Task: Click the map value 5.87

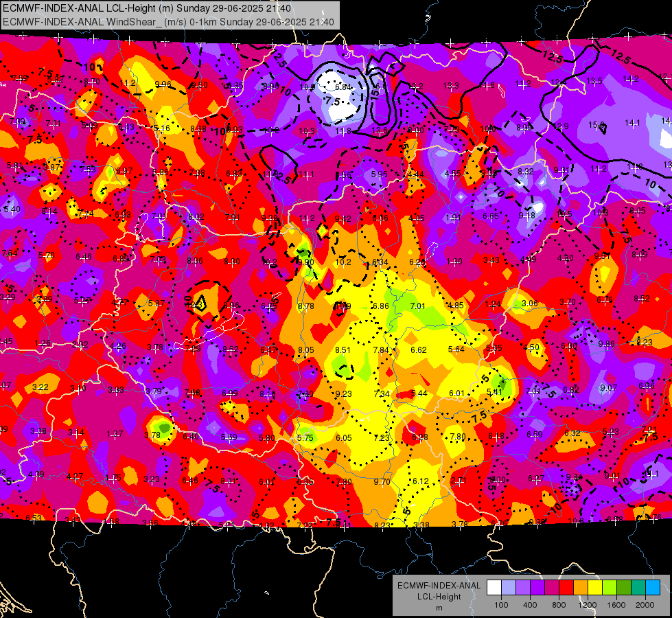Action: [x=157, y=304]
